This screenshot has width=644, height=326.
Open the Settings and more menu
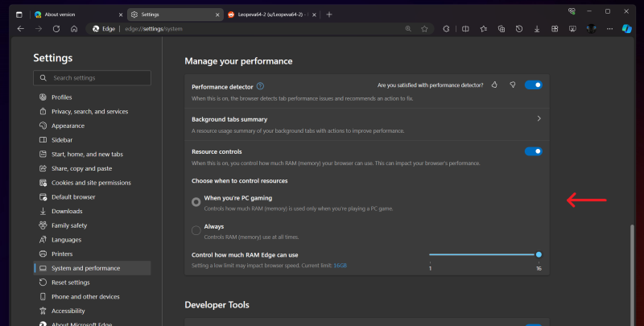[609, 28]
